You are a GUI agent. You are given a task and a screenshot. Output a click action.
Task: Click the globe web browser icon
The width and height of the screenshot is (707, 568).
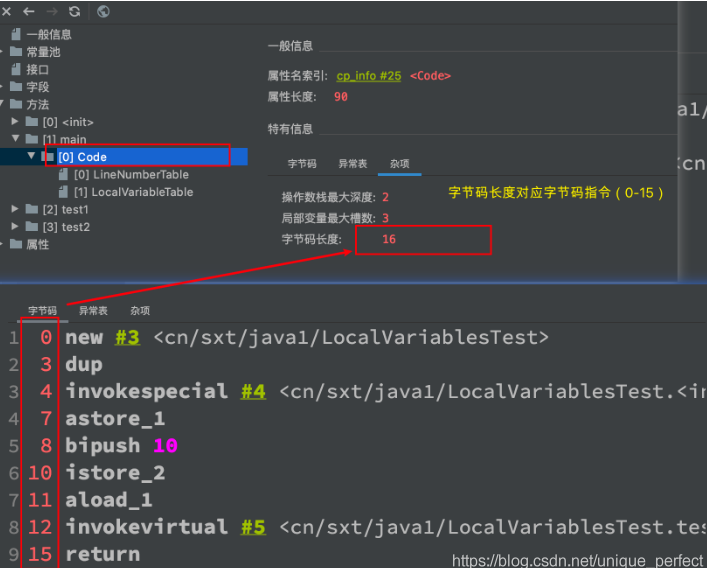[103, 12]
